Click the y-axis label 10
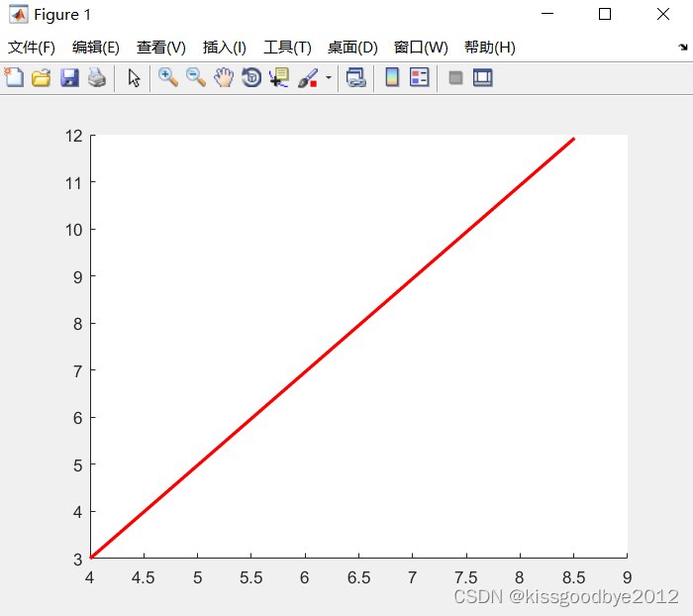This screenshot has height=616, width=693. [x=74, y=230]
